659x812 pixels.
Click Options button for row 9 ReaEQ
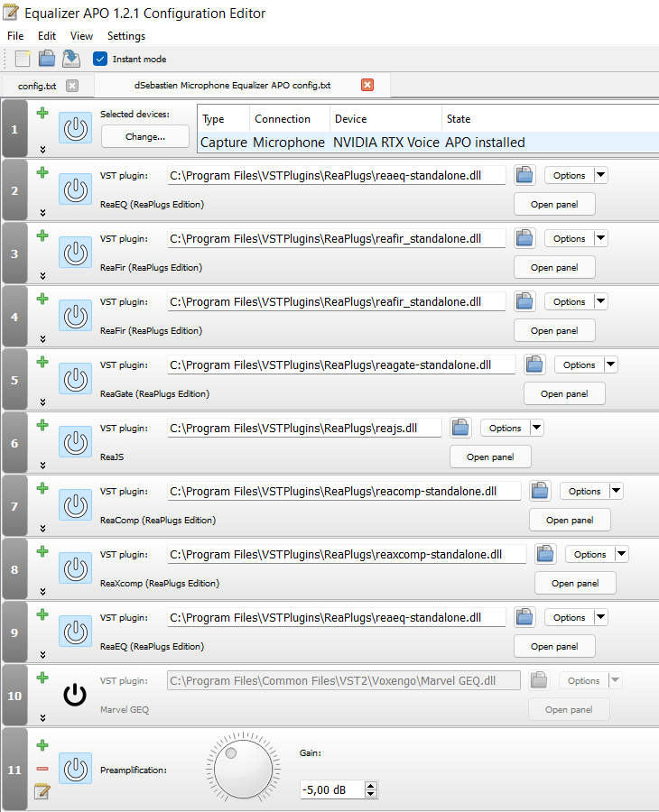(570, 617)
